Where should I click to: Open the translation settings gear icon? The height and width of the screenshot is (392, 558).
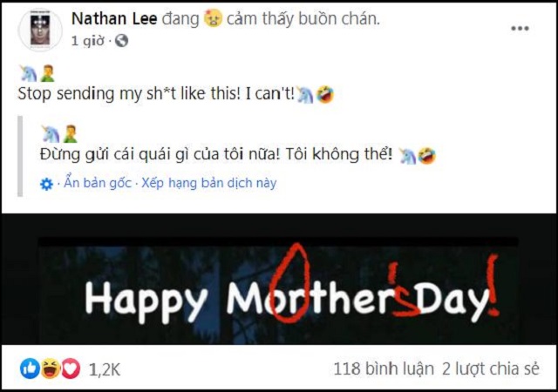[46, 185]
